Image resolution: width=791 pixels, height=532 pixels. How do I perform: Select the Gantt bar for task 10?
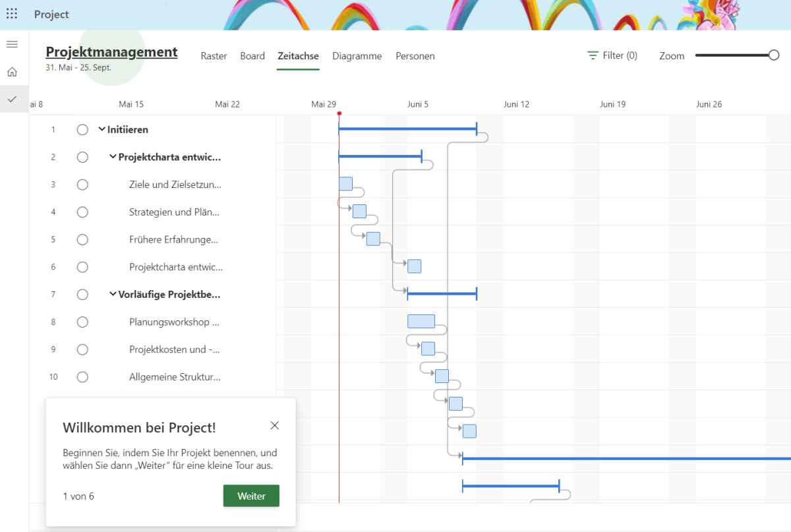coord(442,376)
